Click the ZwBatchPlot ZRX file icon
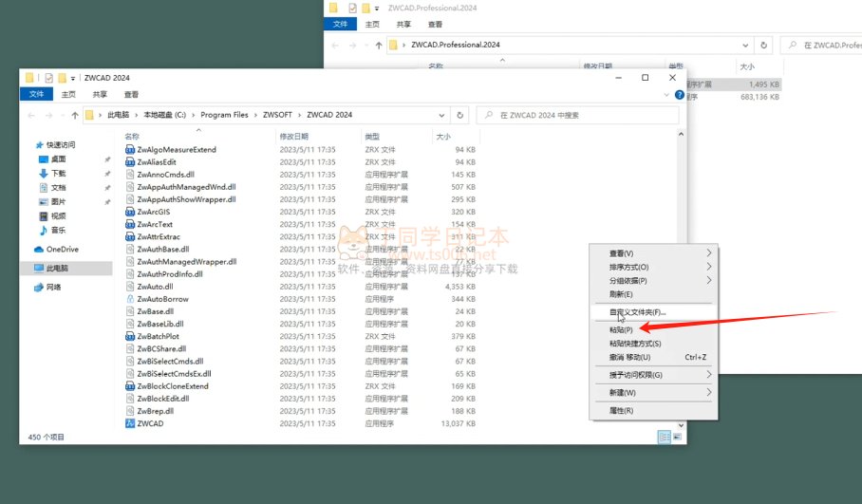The width and height of the screenshot is (862, 504). (130, 336)
